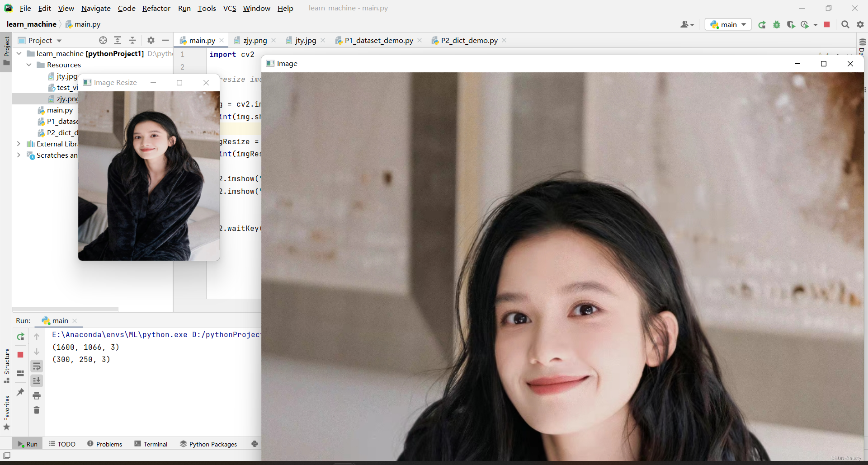Viewport: 868px width, 465px height.
Task: Open the Python Packages tool window
Action: pyautogui.click(x=208, y=444)
